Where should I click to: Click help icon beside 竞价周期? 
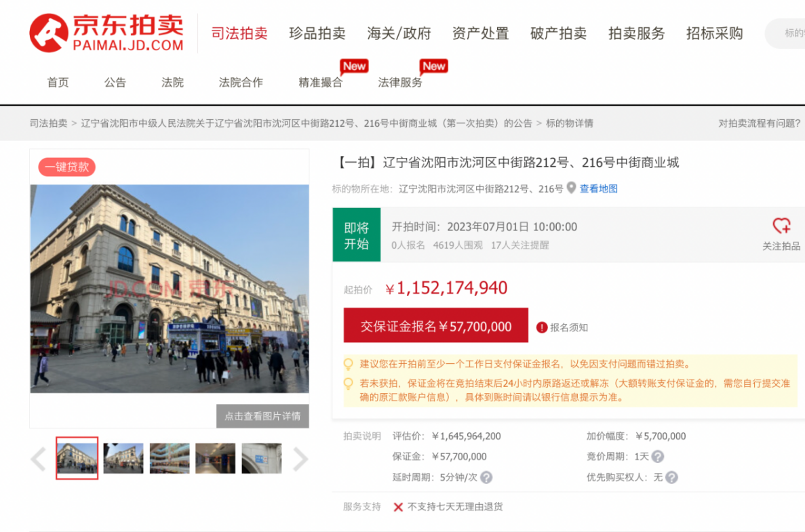657,457
